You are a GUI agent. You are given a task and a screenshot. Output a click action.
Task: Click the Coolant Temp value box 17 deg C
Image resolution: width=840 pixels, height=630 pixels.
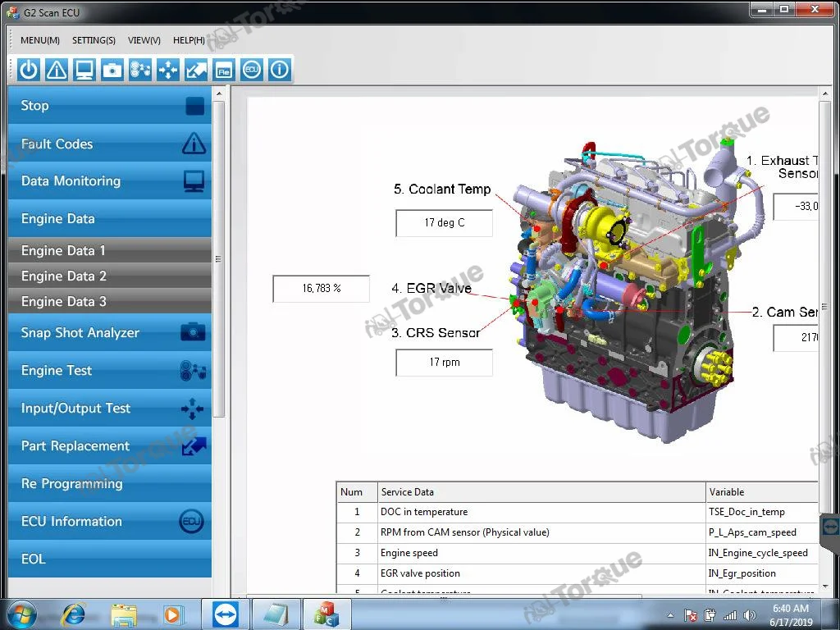tap(444, 223)
